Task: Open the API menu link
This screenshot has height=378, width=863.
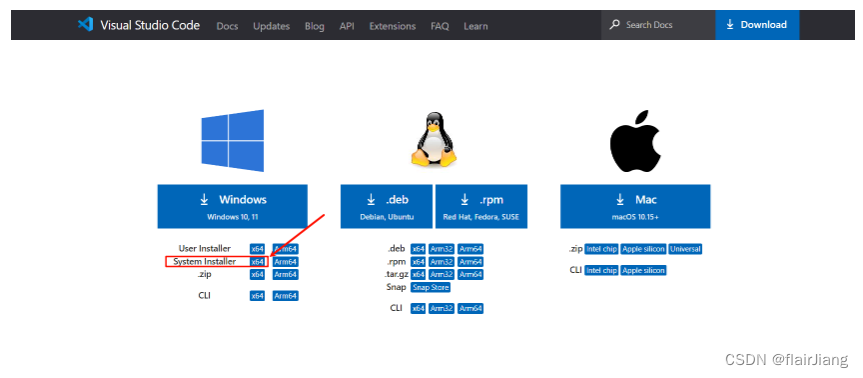Action: 347,26
